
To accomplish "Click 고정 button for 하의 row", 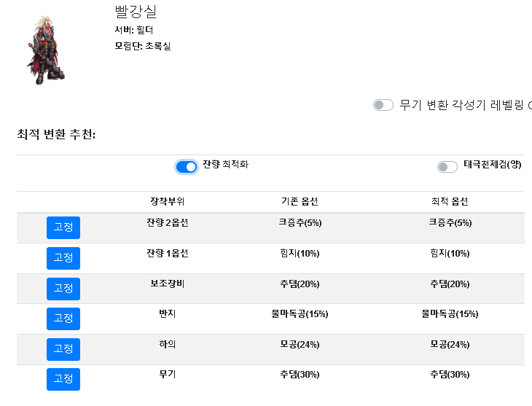I will pyautogui.click(x=63, y=349).
